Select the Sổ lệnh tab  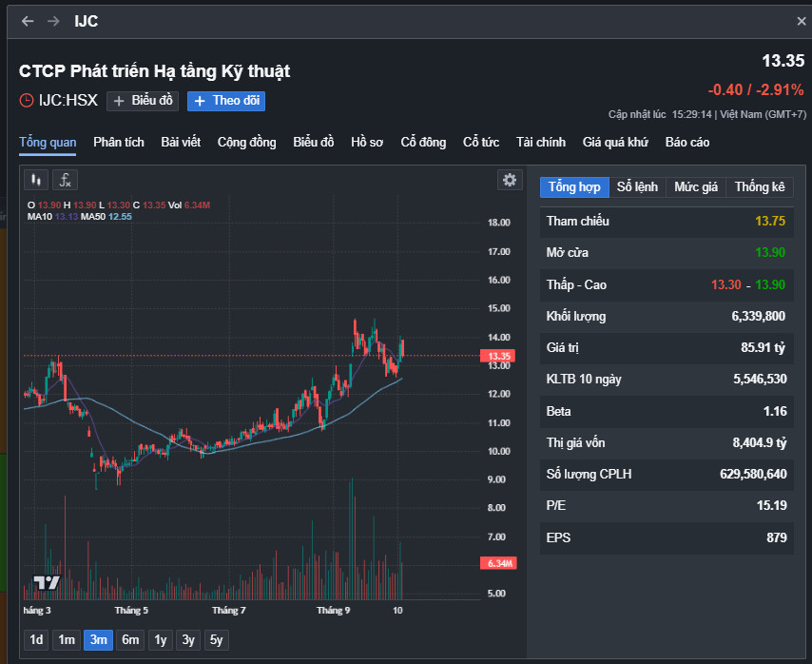click(x=637, y=186)
